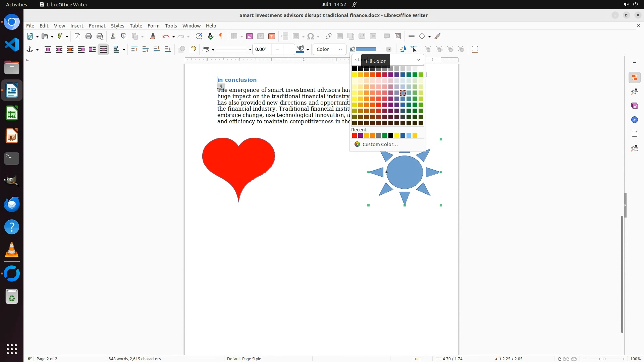
Task: Click the Check Spelling icon
Action: pos(211,37)
